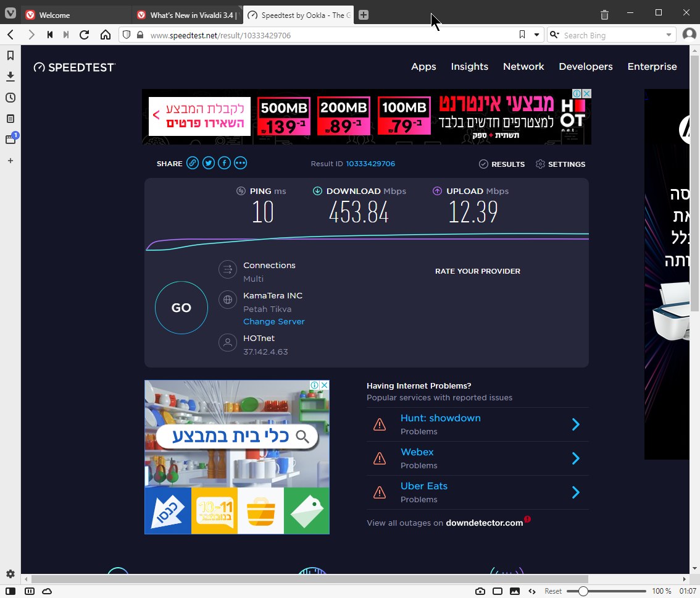Expand address bar history dropdown

tap(536, 35)
